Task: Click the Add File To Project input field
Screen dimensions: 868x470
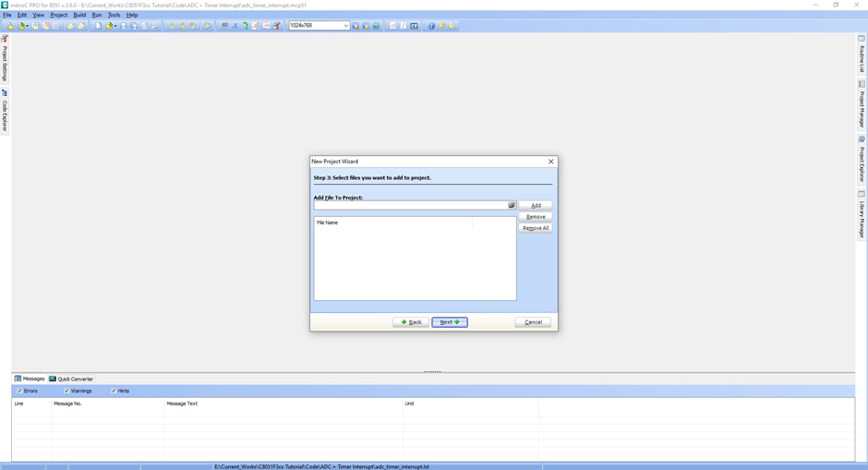Action: click(x=411, y=205)
